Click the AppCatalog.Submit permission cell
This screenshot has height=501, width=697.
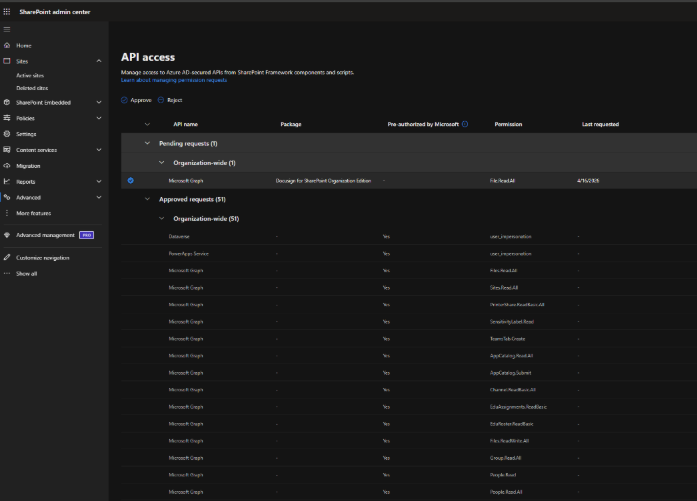tap(510, 373)
